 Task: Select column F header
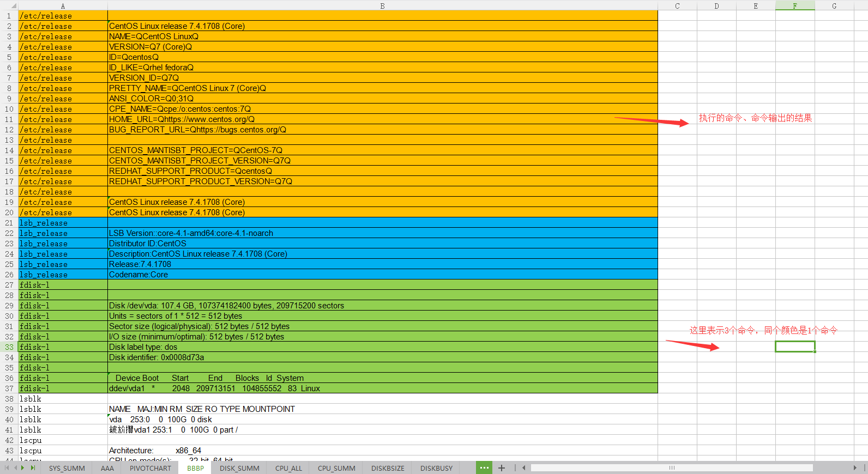point(795,5)
